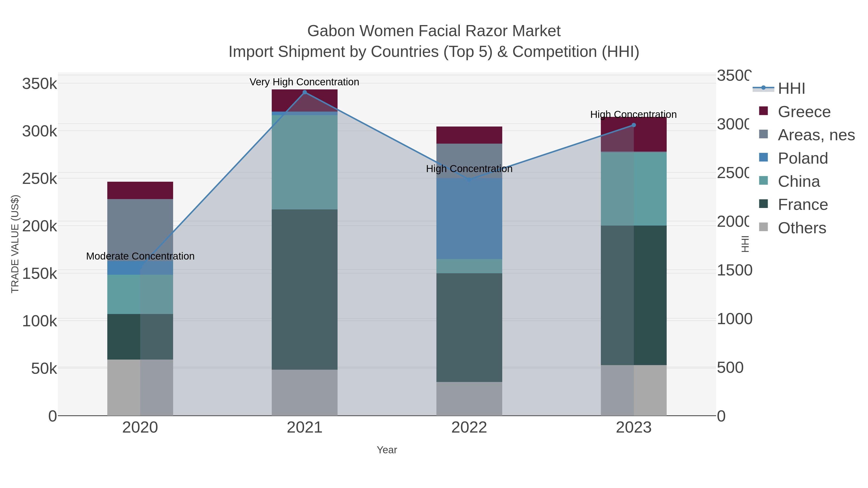Toggle the Areas, nes legend entry
Screen dimensions: 868x488
(x=807, y=135)
